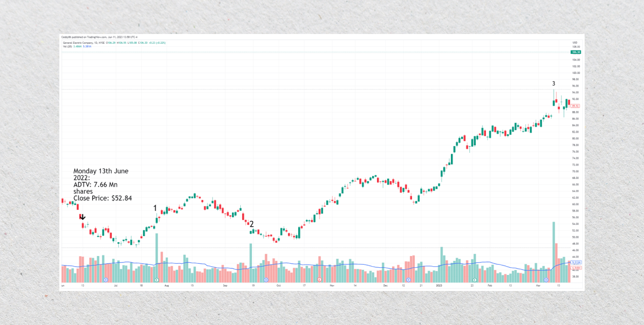This screenshot has height=325, width=644.
Task: Select the red 89.92 price label
Action: point(575,106)
